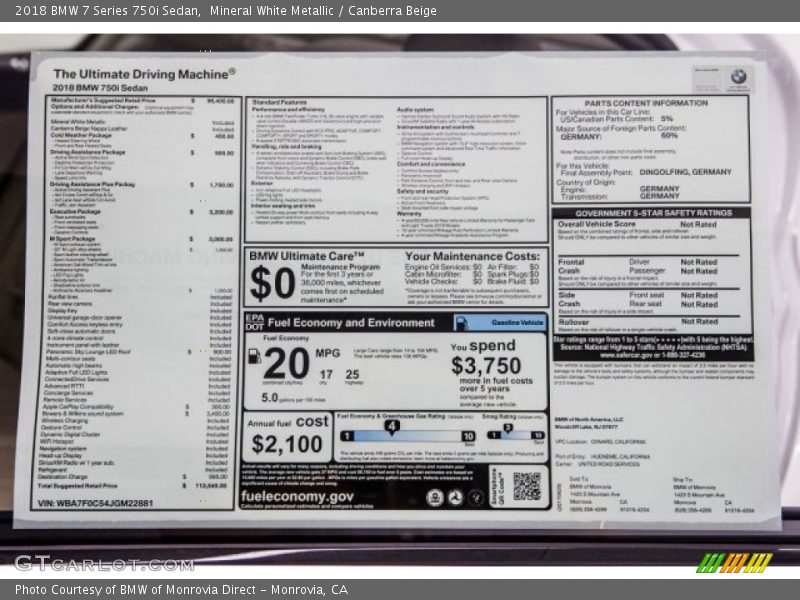This screenshot has width=800, height=600.
Task: Click the BMW roundel logo on the sticker
Action: point(737,76)
